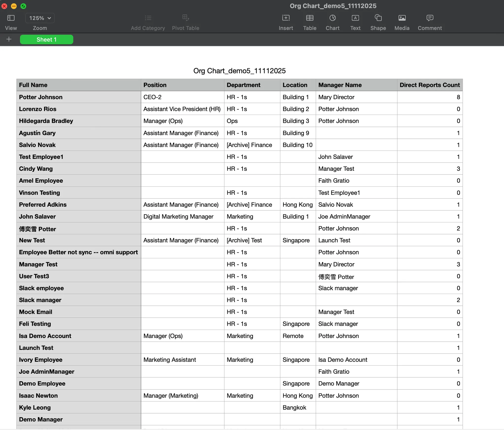504x430 pixels.
Task: Click the Add Category toolbar icon
Action: [x=148, y=18]
